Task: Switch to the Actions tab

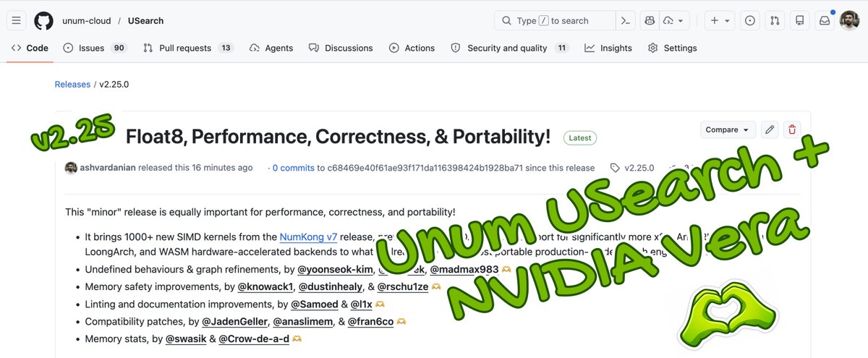Action: tap(412, 48)
